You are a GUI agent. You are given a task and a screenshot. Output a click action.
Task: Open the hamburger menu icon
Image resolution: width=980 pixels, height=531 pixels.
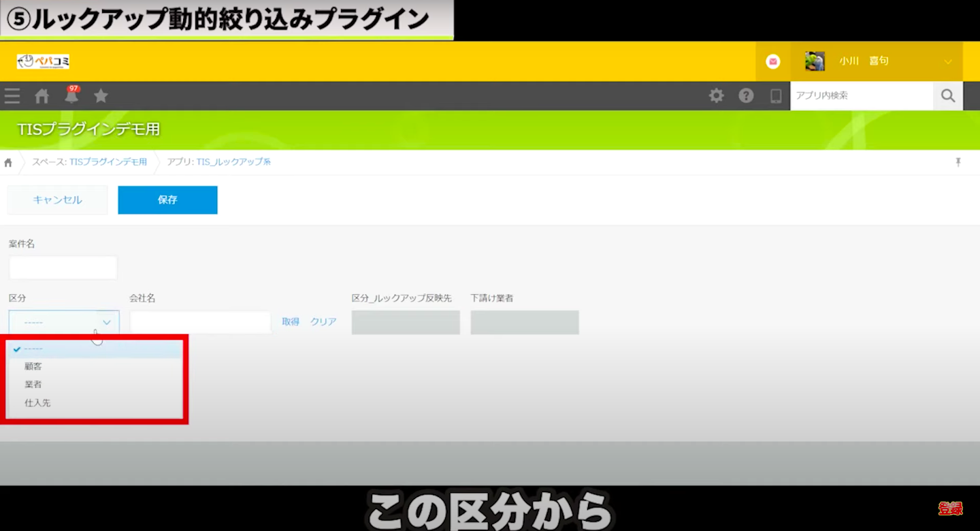12,96
